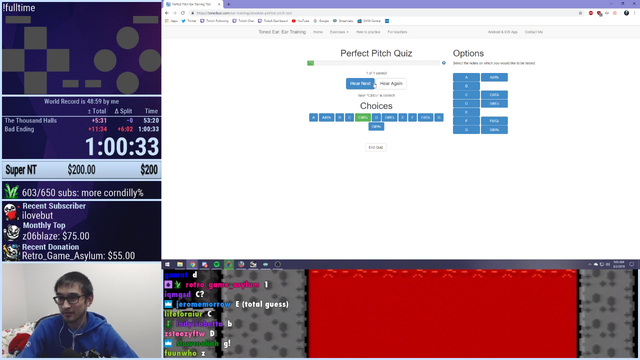Click the Chrome taskbar icon
Screen dimensions: 640x360
(192, 264)
